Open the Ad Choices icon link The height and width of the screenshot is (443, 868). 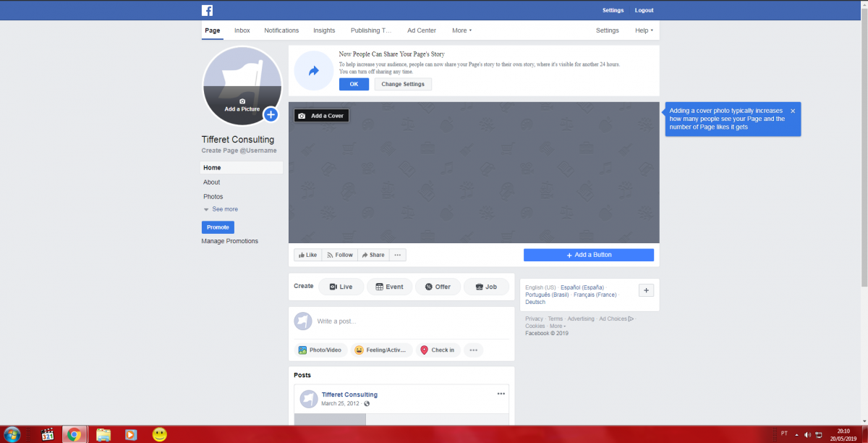[x=631, y=318]
